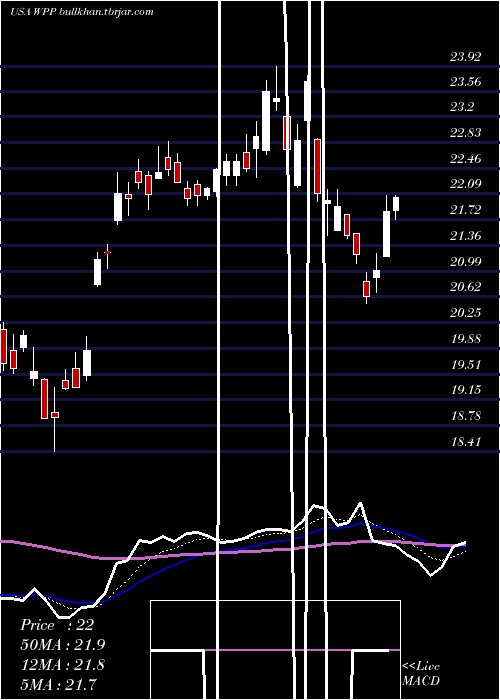Click the 23.56 price axis label
Viewport: 500px width, 700px height.
pyautogui.click(x=466, y=82)
